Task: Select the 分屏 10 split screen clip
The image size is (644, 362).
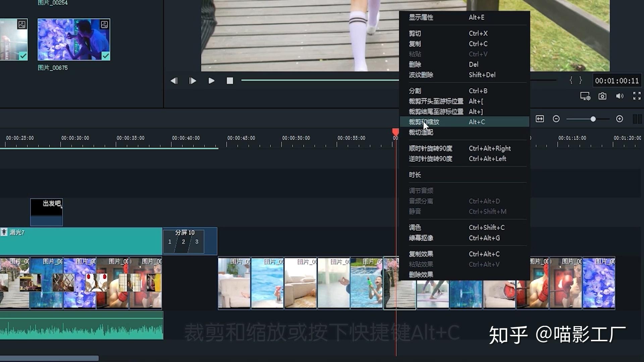Action: point(190,241)
